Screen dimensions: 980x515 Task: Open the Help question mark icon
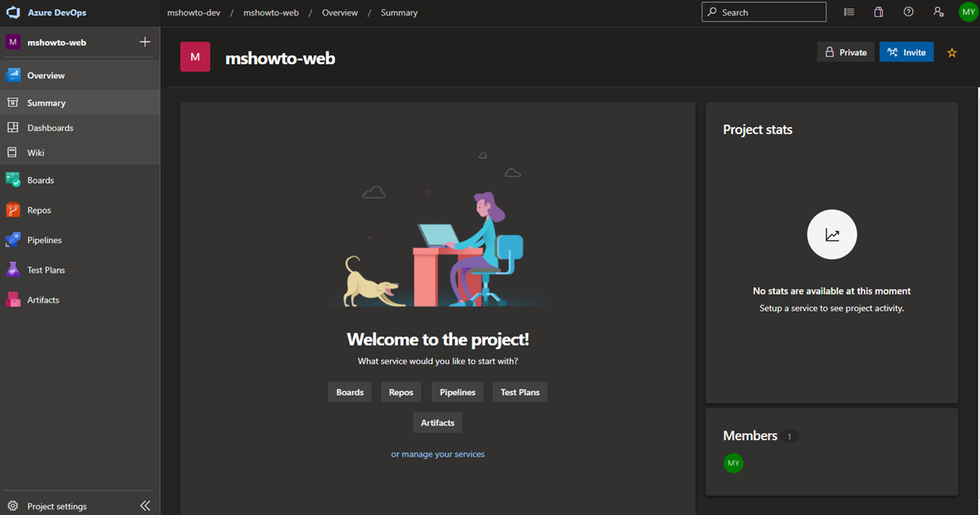click(x=908, y=12)
